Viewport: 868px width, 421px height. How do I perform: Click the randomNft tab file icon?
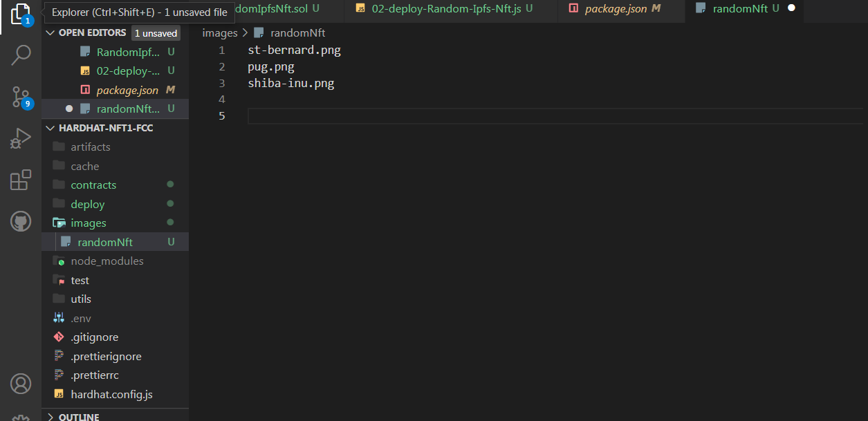tap(701, 8)
